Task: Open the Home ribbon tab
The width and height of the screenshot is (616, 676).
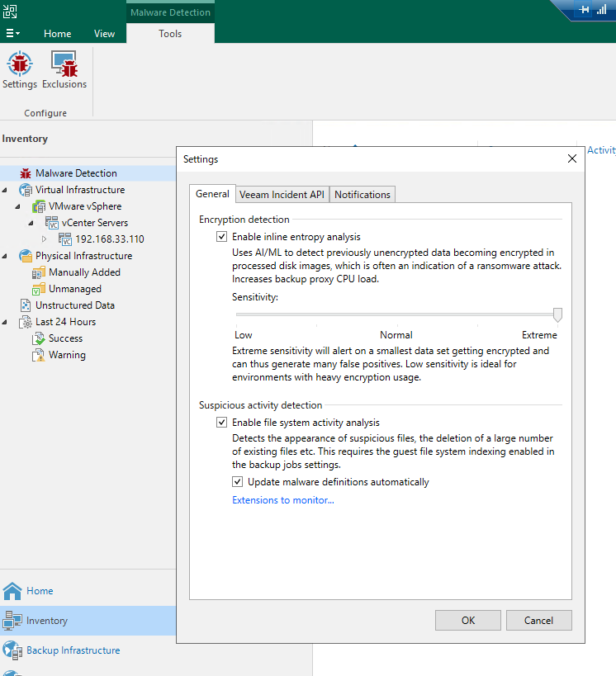Action: click(x=57, y=34)
